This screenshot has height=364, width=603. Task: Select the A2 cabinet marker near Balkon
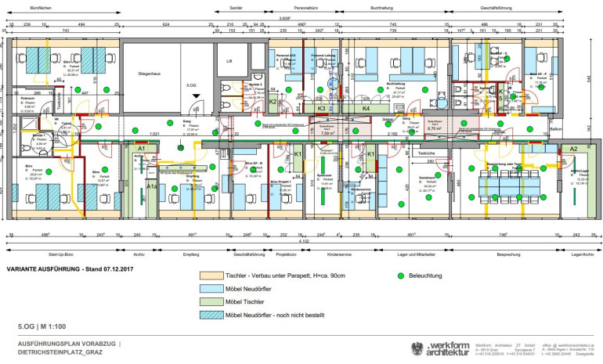[572, 148]
